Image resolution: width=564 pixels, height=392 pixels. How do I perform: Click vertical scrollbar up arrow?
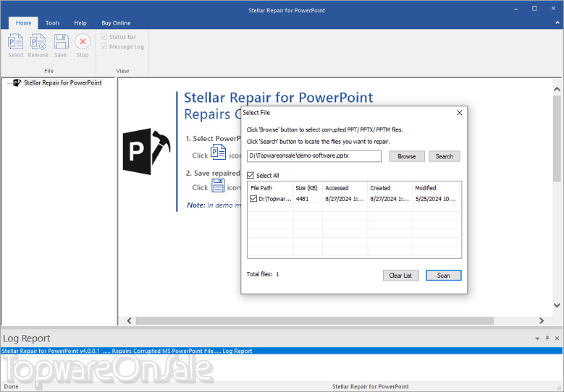click(557, 89)
